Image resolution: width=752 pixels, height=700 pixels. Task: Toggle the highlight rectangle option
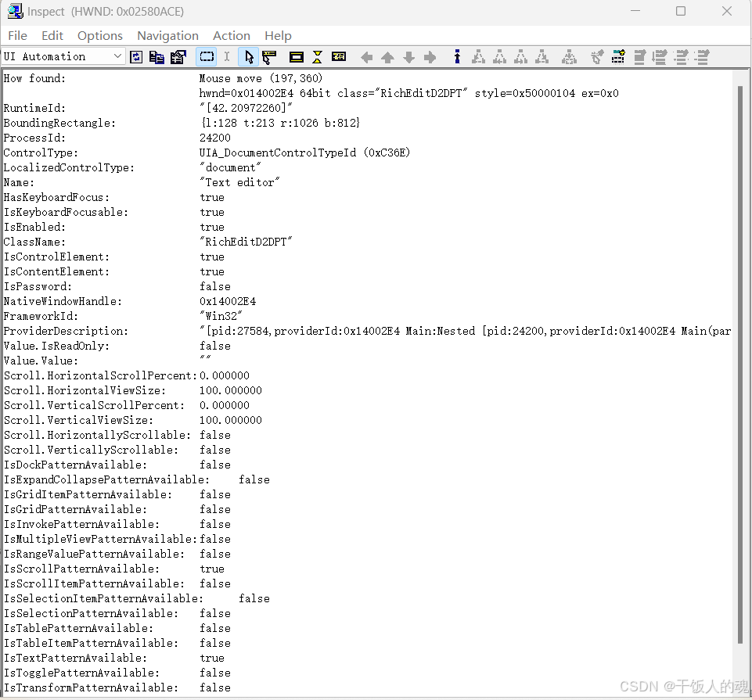pyautogui.click(x=205, y=56)
